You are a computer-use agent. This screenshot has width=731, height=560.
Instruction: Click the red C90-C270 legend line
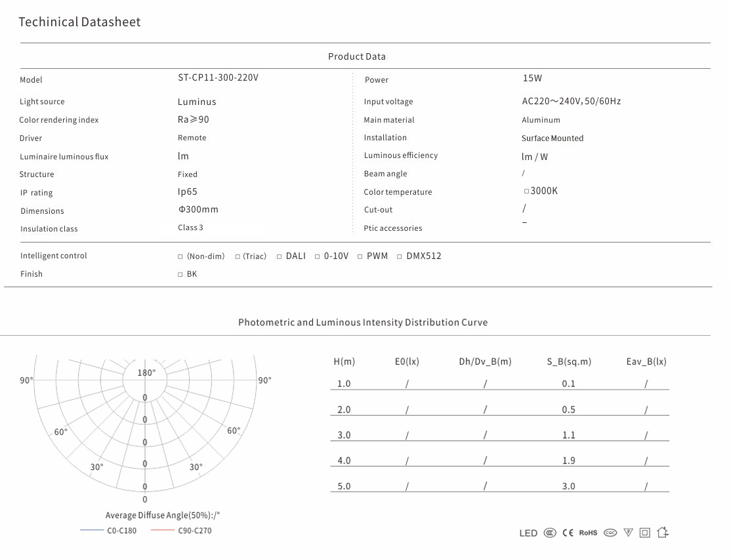162,530
